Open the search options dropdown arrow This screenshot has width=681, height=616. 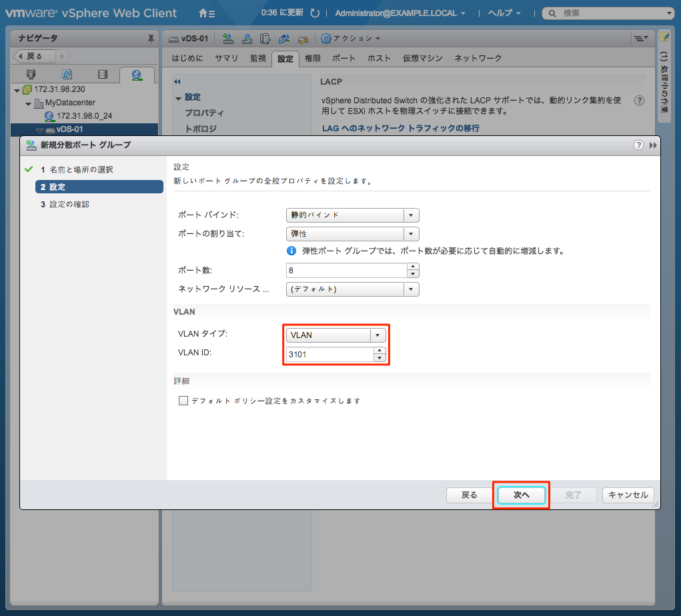[669, 13]
